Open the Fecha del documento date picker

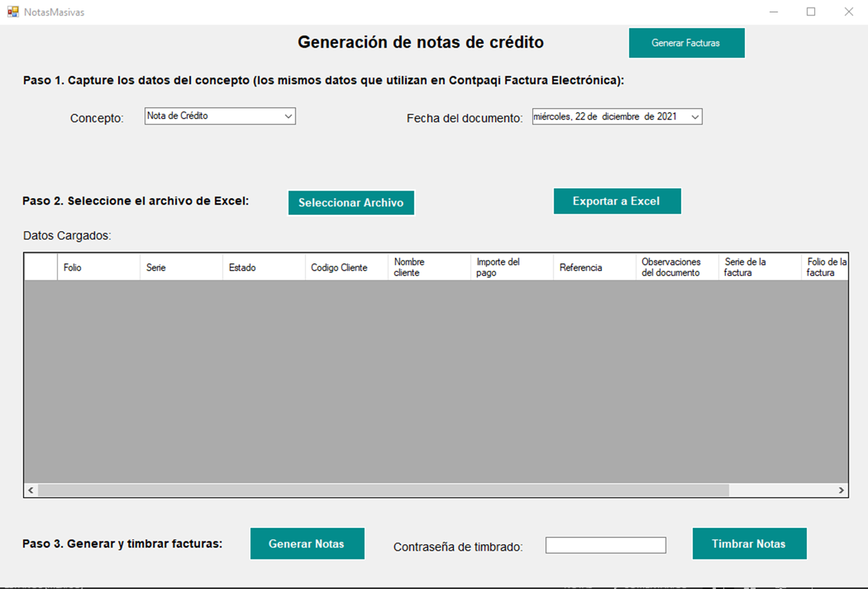click(695, 118)
